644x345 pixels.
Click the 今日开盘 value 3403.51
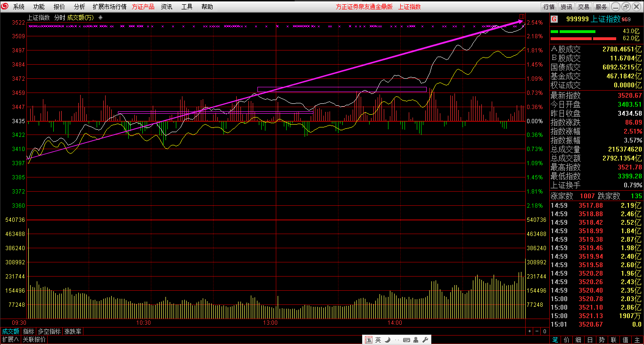[630, 105]
